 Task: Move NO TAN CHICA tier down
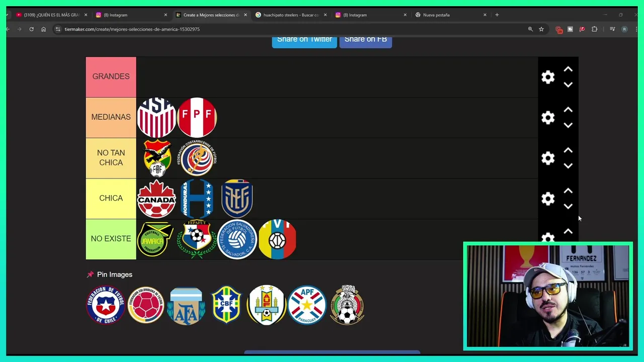(x=568, y=166)
